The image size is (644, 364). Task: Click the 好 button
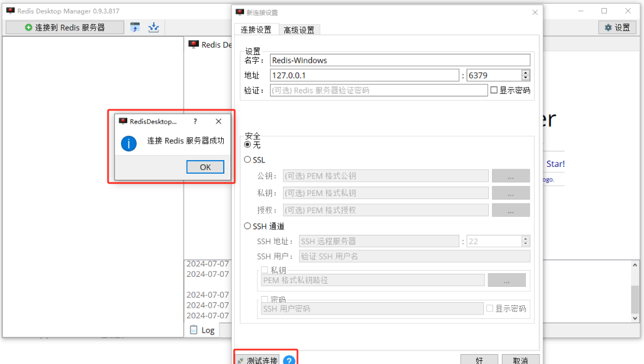(x=479, y=360)
